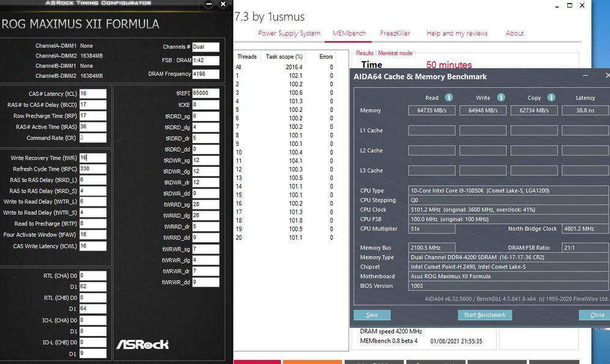
Task: Select the All threads row
Action: 284,67
